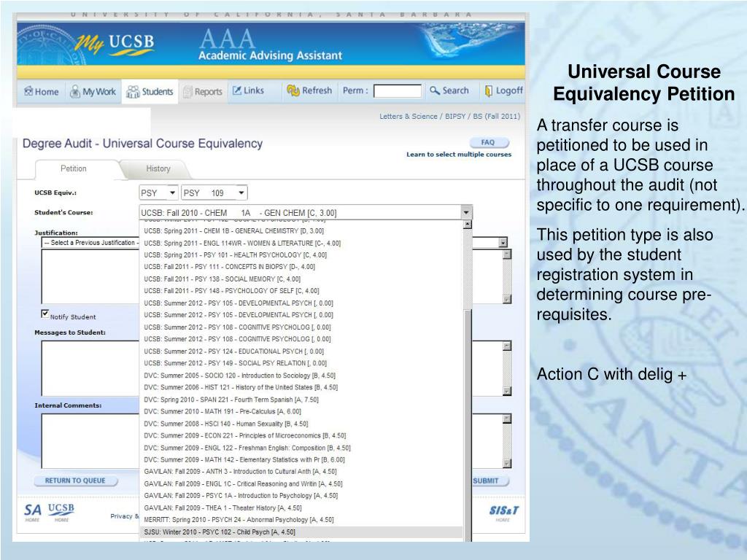Click the Links pencil icon
The height and width of the screenshot is (560, 747).
tap(237, 90)
